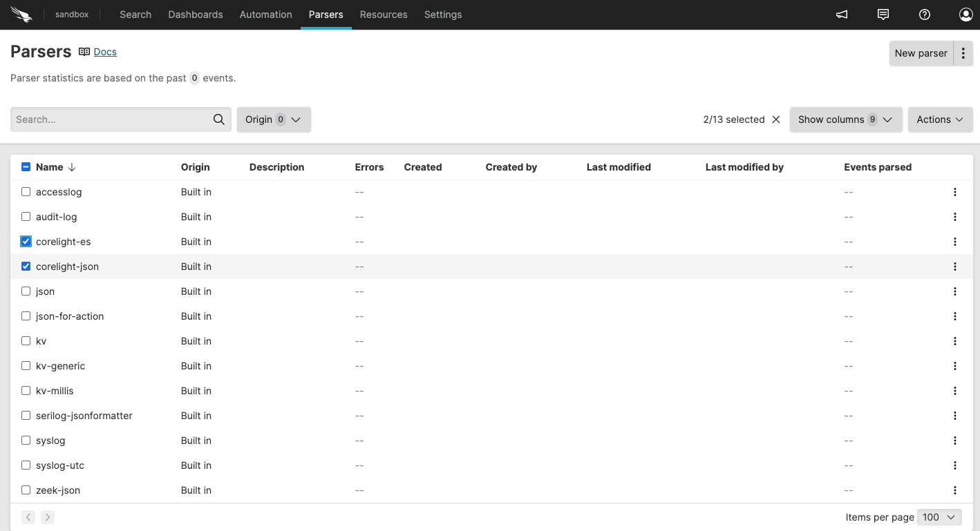This screenshot has height=531, width=980.
Task: Click the user profile avatar icon
Action: click(965, 14)
